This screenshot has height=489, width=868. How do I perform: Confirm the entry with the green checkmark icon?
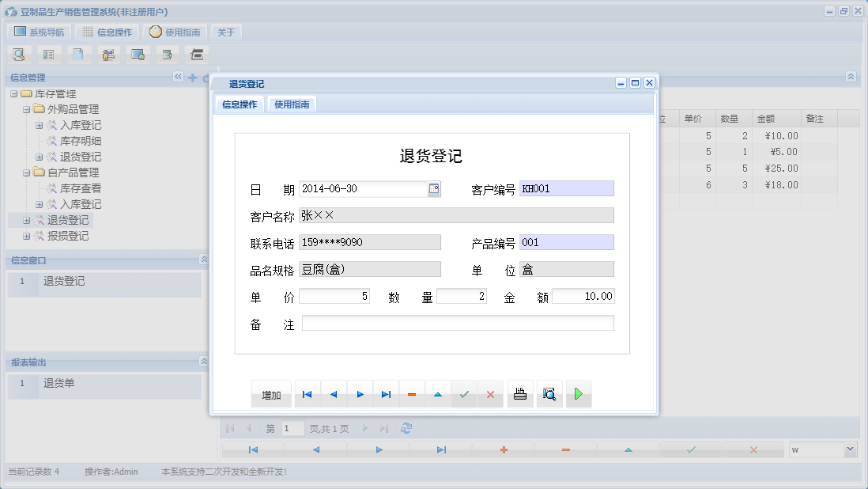[464, 393]
